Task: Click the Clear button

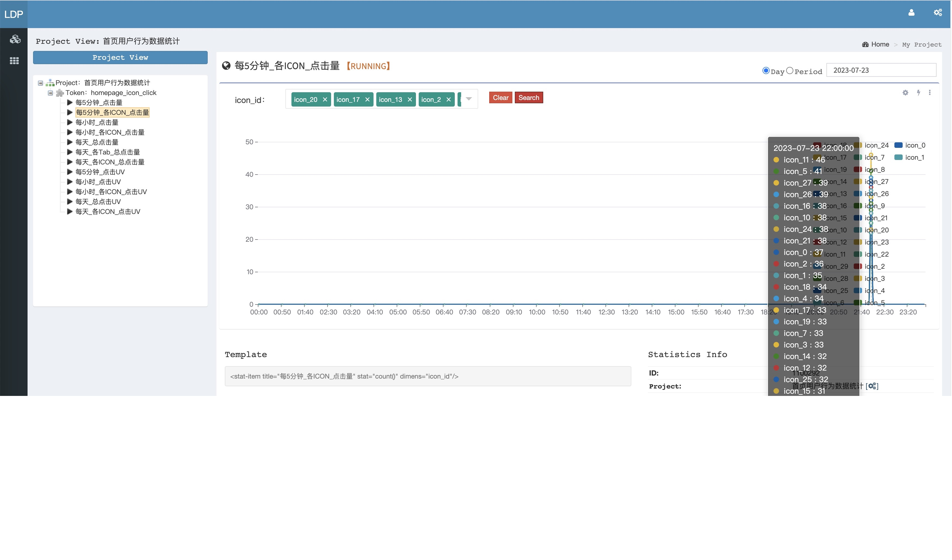Action: (501, 98)
